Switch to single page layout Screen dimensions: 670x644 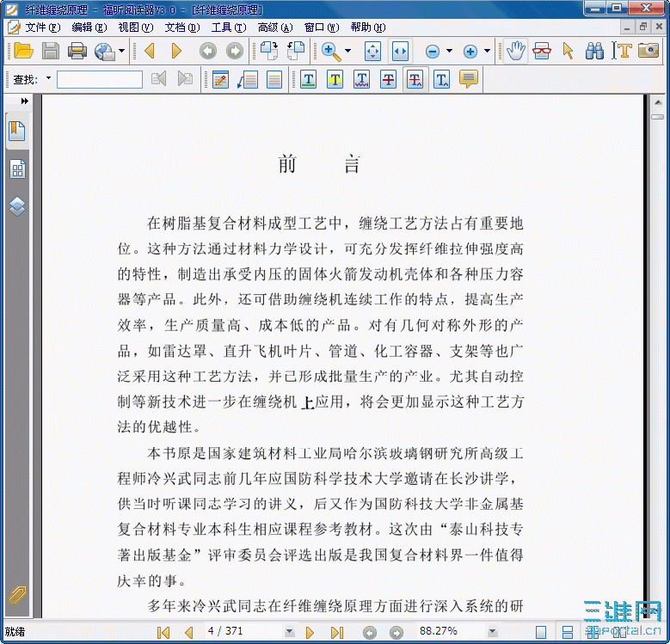click(541, 632)
